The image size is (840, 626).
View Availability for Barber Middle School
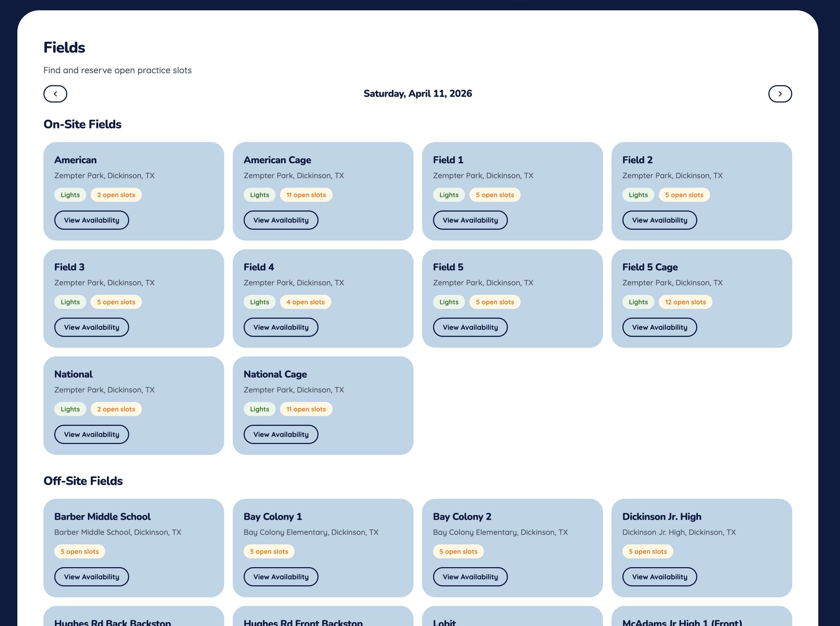[91, 577]
